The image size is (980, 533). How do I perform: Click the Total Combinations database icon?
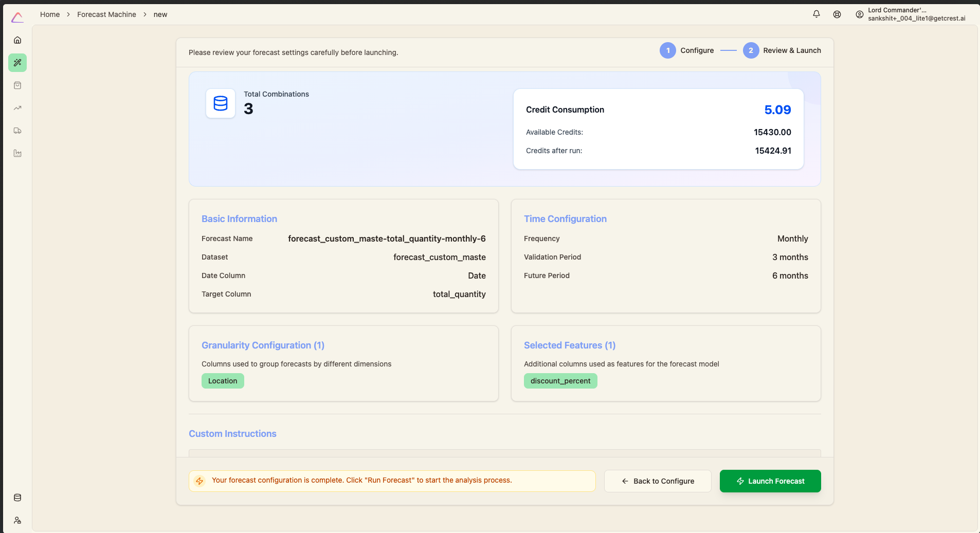click(x=221, y=103)
